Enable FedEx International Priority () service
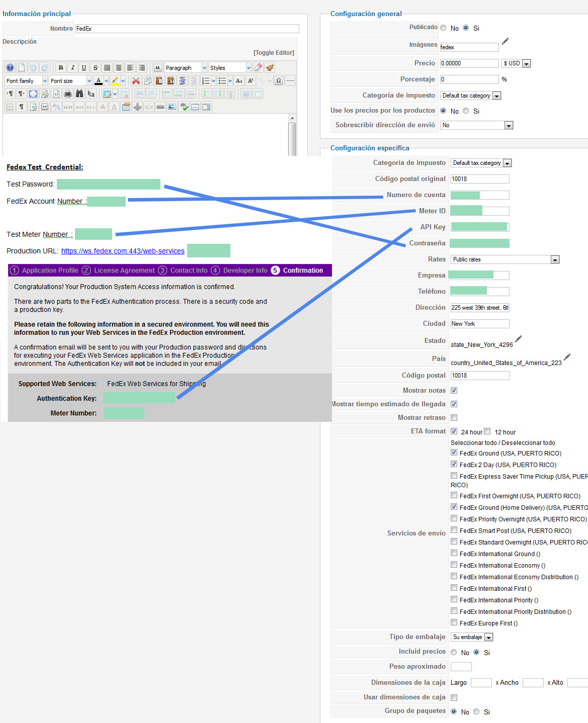 coord(454,599)
